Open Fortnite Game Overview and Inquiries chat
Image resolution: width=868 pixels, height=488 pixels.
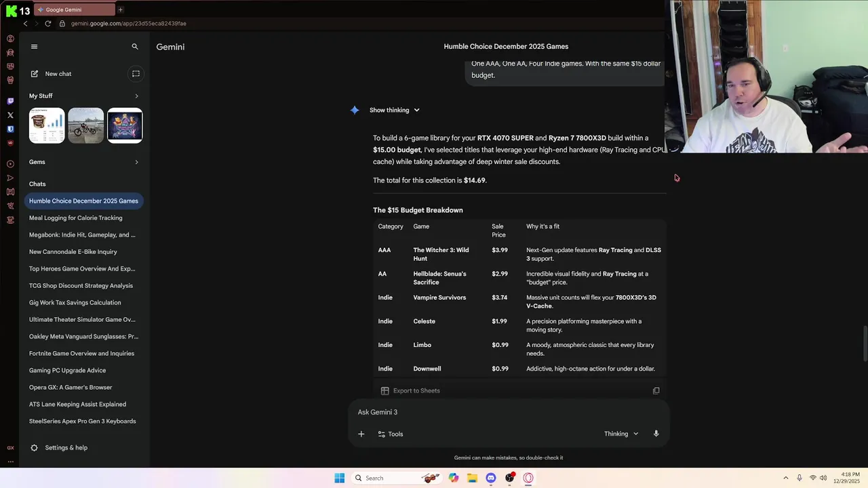(83, 353)
